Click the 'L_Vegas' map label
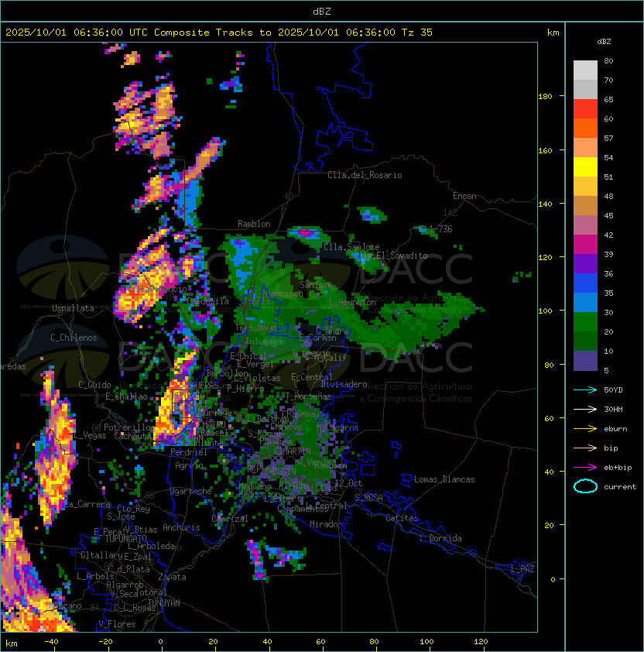Image resolution: width=644 pixels, height=652 pixels. coord(91,435)
